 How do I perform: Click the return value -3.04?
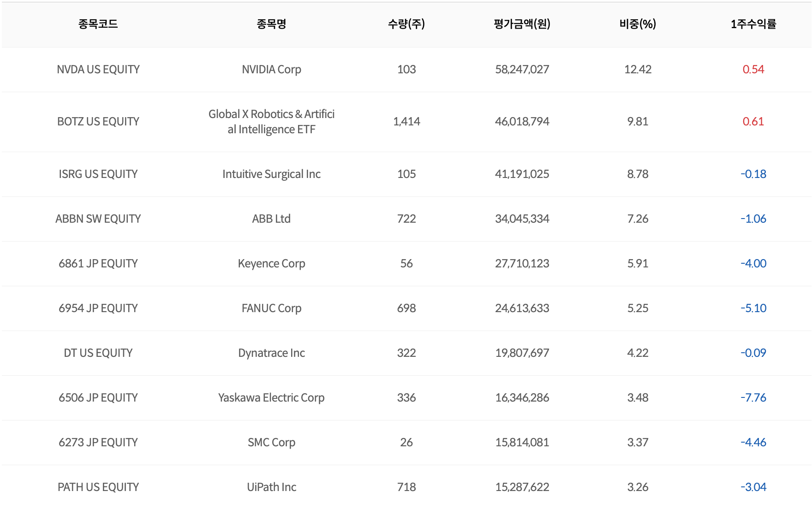click(x=753, y=487)
